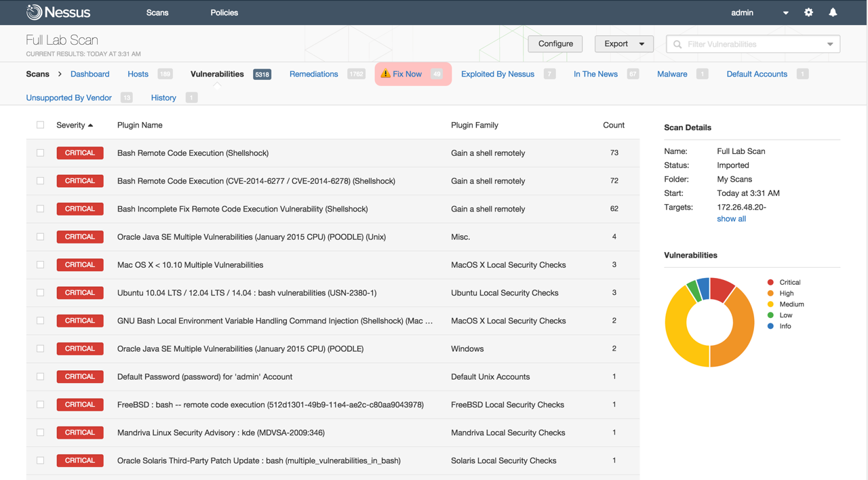The image size is (868, 480).
Task: Click the Medium yellow legend swatch
Action: pyautogui.click(x=770, y=304)
